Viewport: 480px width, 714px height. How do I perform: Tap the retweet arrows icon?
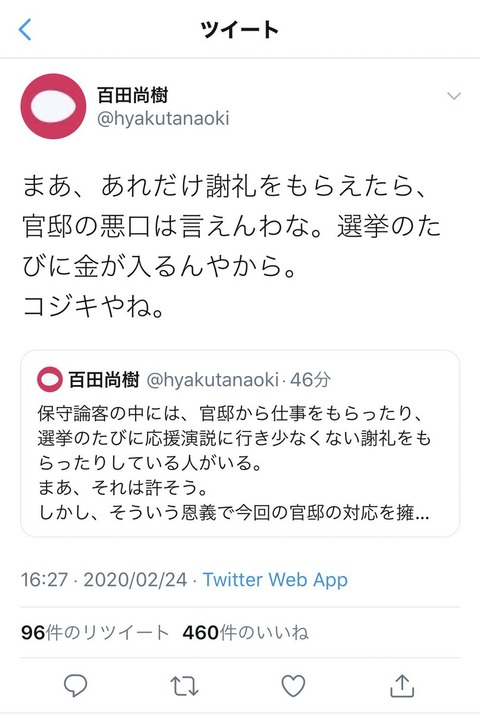click(184, 686)
